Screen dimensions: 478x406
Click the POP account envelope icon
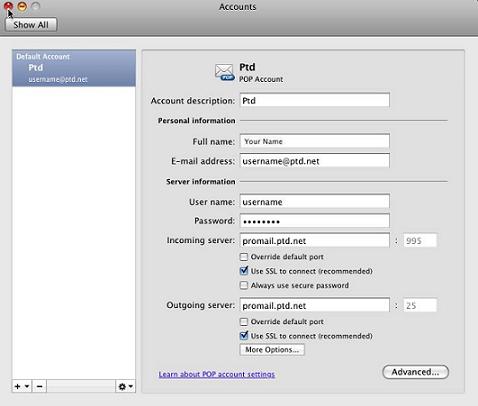[224, 72]
